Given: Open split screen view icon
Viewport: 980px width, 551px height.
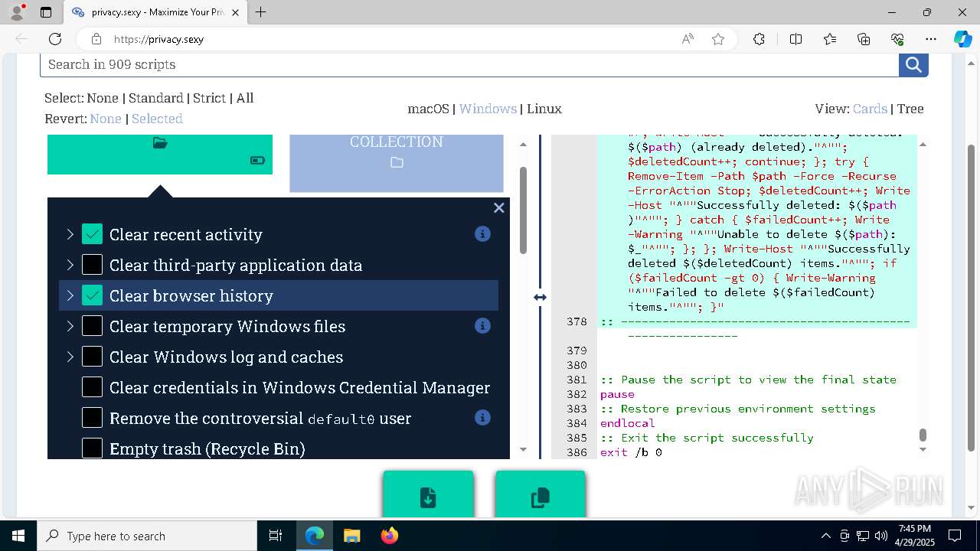Looking at the screenshot, I should point(795,39).
